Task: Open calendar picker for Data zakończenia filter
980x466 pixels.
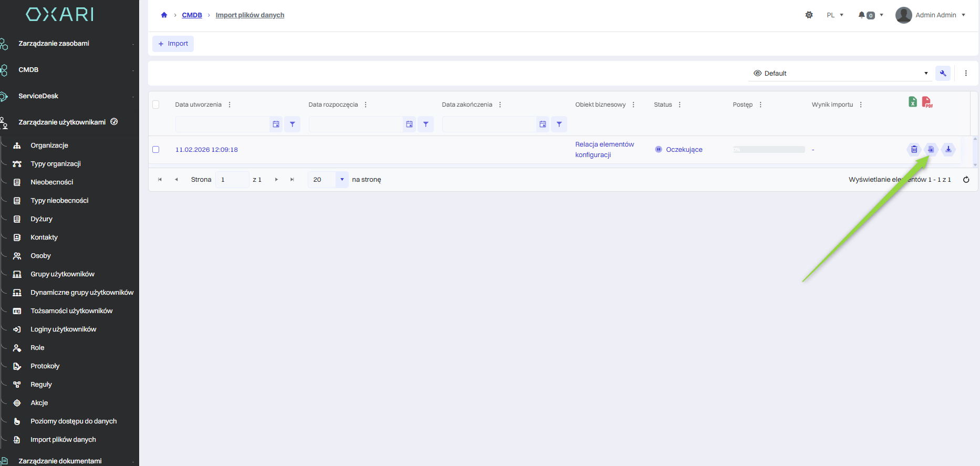Action: (x=543, y=125)
